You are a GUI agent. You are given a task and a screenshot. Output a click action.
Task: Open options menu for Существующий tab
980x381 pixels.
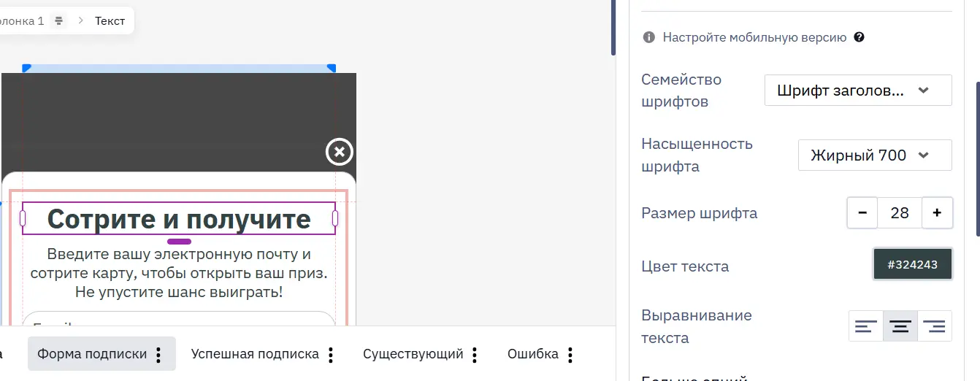pos(475,355)
